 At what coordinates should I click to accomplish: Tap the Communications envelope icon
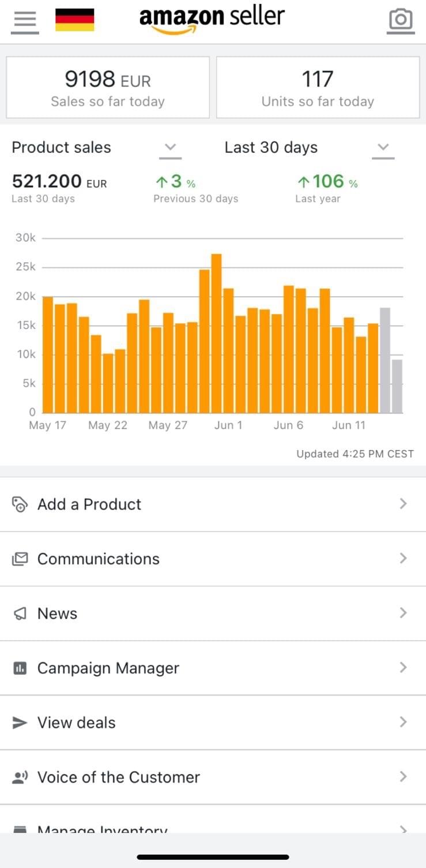20,559
